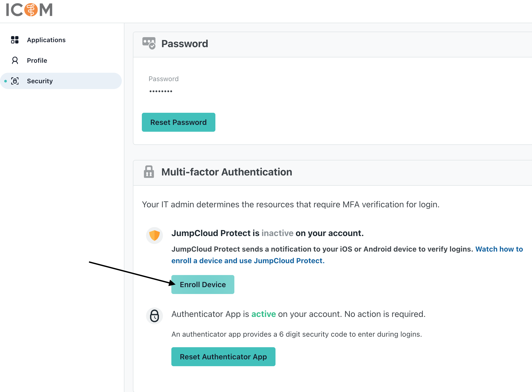Image resolution: width=532 pixels, height=392 pixels.
Task: Click the Reset Password button
Action: (x=178, y=122)
